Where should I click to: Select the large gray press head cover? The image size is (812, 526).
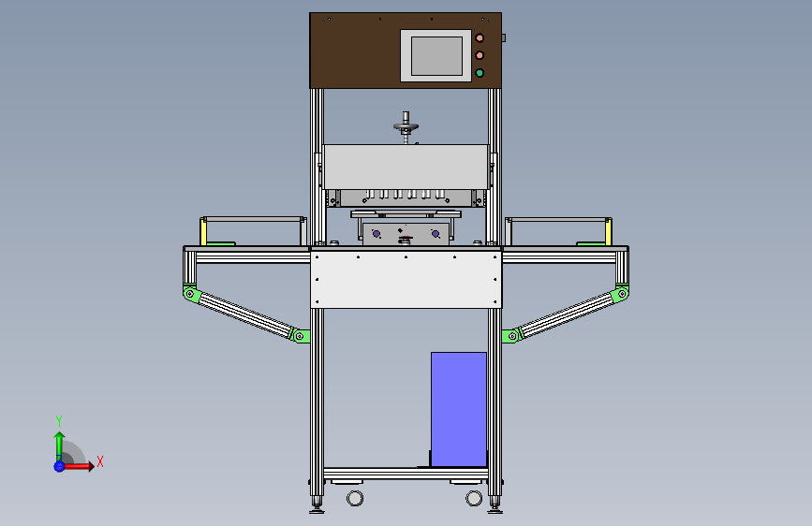pos(406,167)
